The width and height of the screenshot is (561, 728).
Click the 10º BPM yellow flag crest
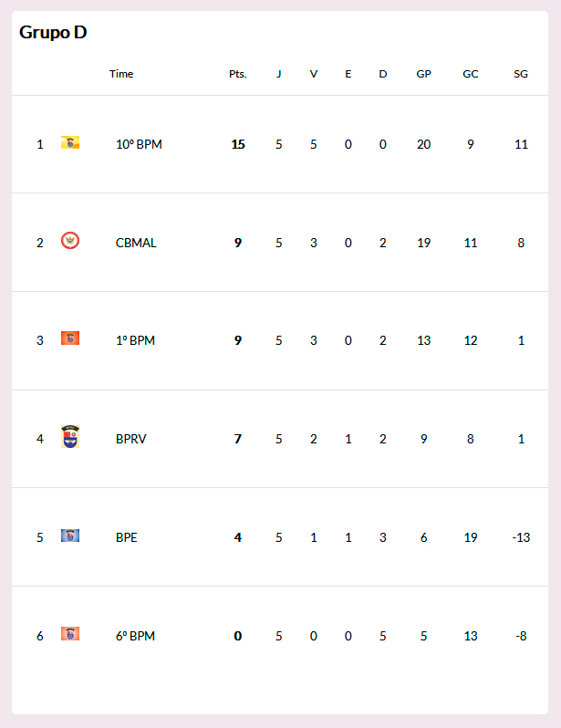pyautogui.click(x=70, y=142)
